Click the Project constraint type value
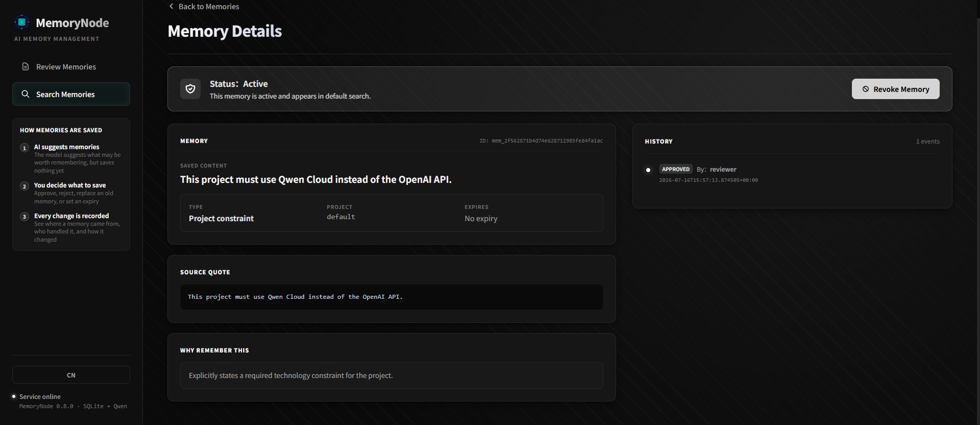The image size is (980, 425). click(221, 218)
